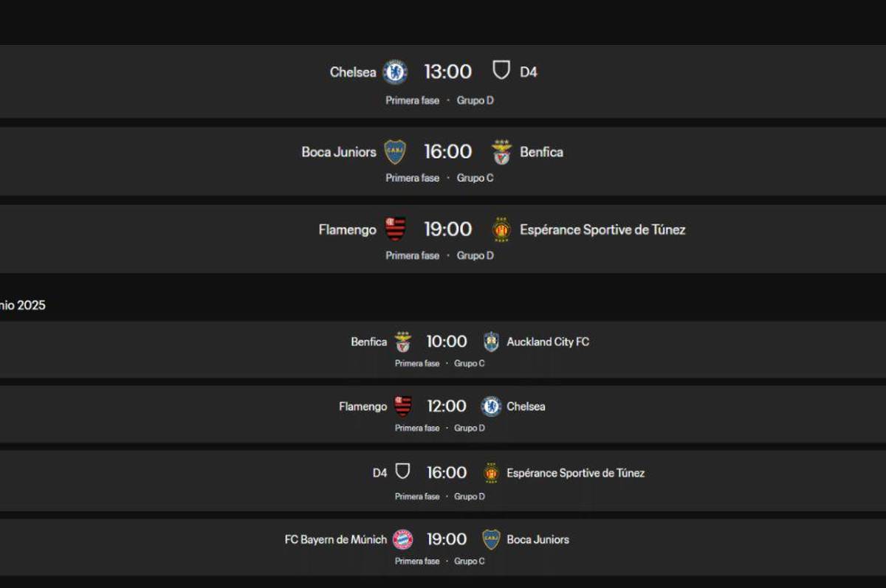Click Boca Juniors crest in 16:00 match
886x588 pixels.
pyautogui.click(x=395, y=152)
